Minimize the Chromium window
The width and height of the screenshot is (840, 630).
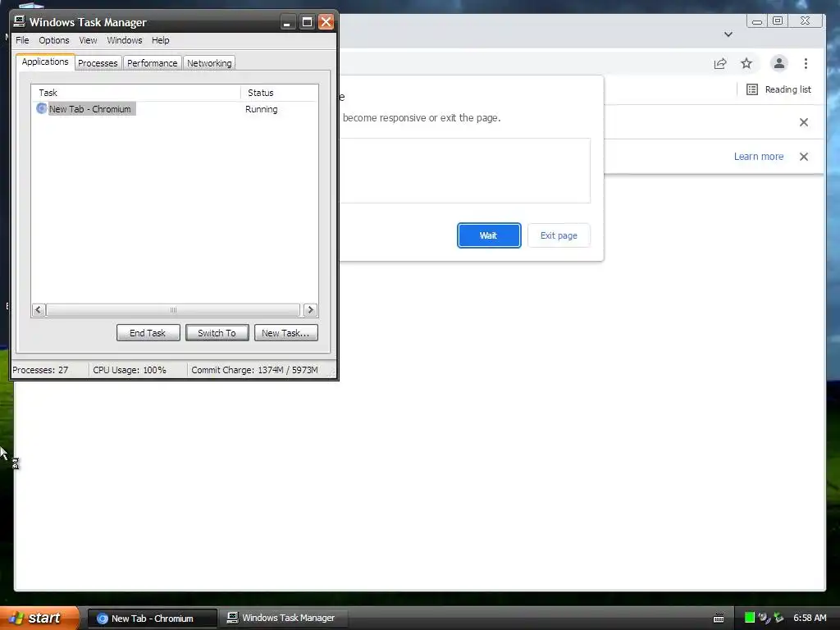pos(756,21)
